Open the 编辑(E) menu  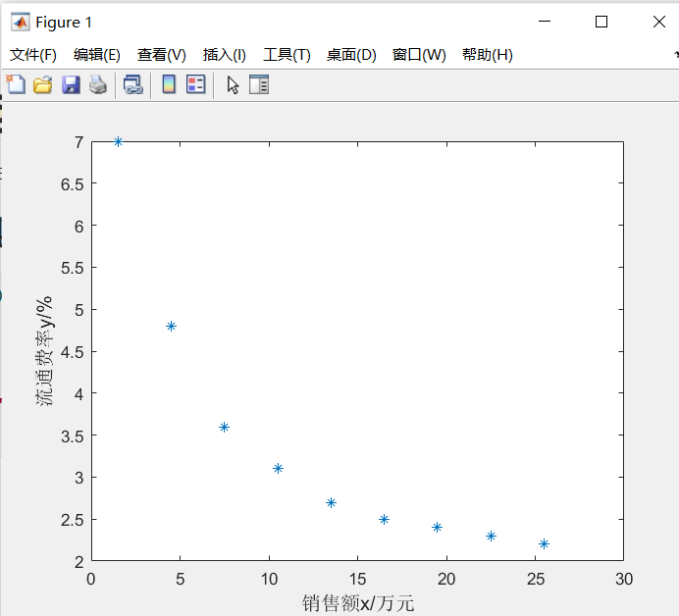tap(97, 55)
